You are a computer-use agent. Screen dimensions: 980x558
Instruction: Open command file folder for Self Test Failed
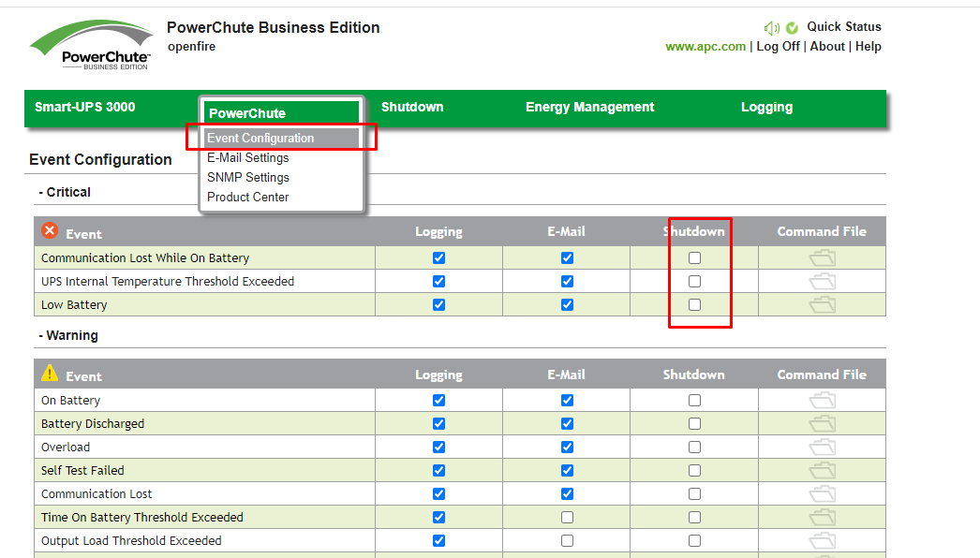pos(822,471)
